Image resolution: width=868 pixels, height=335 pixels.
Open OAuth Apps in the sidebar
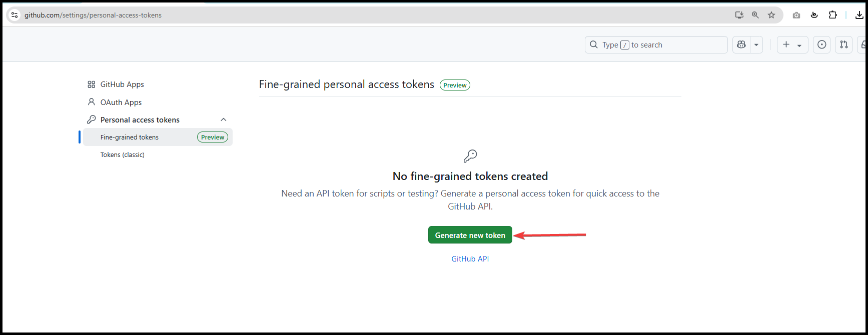pos(121,102)
